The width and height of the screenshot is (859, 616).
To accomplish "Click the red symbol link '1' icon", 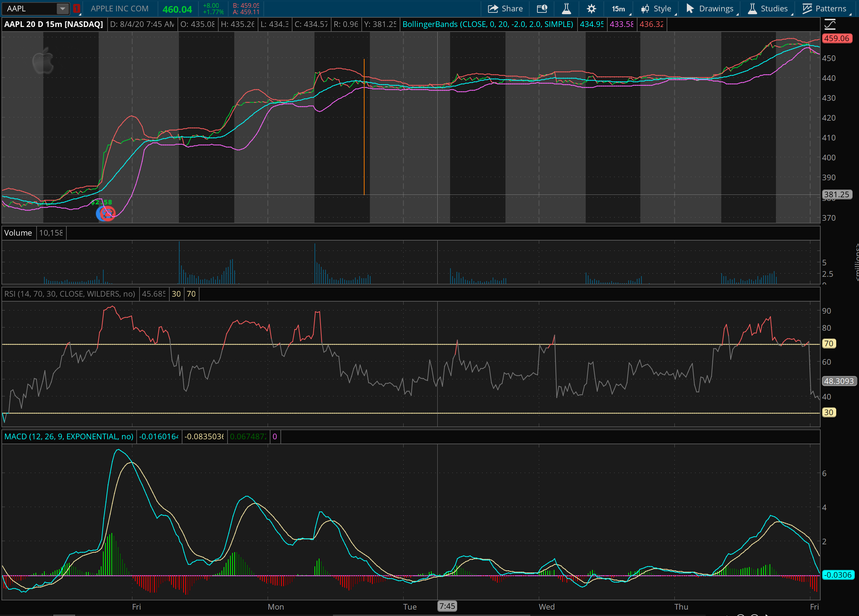I will (77, 9).
